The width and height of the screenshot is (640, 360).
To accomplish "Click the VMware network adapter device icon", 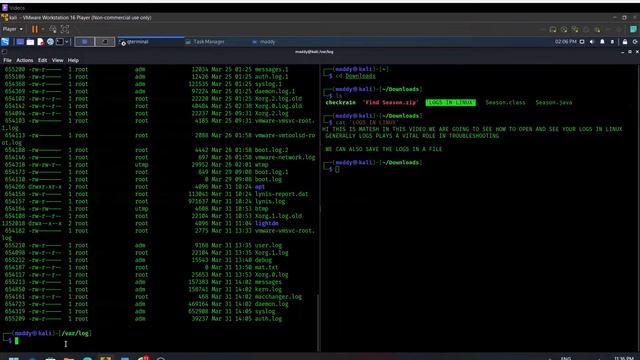I will click(x=575, y=29).
